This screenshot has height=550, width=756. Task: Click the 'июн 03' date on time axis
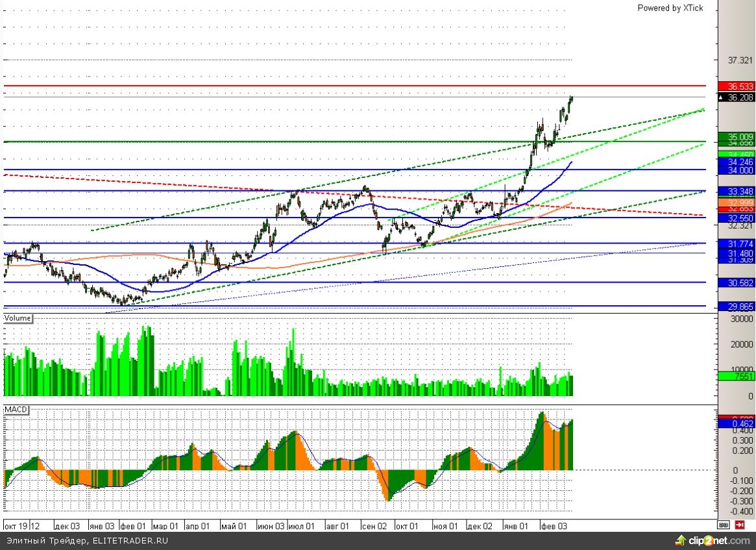coord(271,525)
